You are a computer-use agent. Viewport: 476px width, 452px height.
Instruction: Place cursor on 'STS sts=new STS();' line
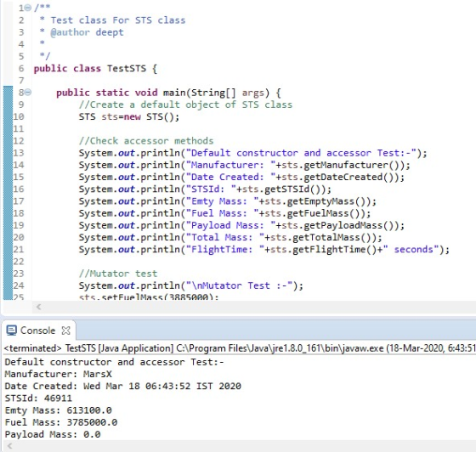pyautogui.click(x=129, y=116)
